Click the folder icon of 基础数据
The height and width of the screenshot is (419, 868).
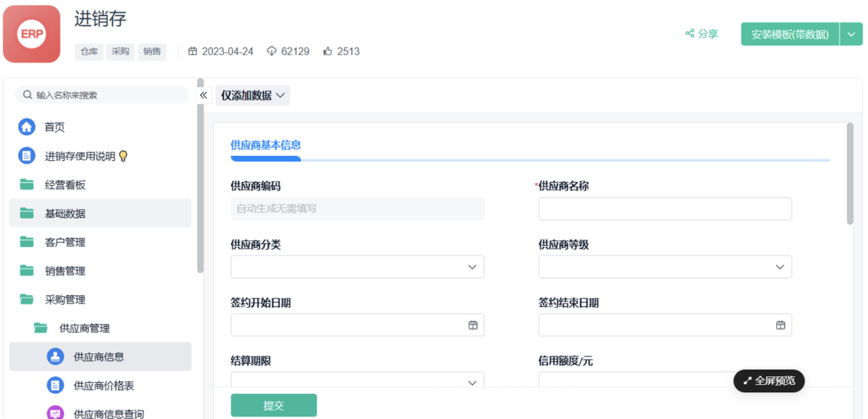point(27,213)
